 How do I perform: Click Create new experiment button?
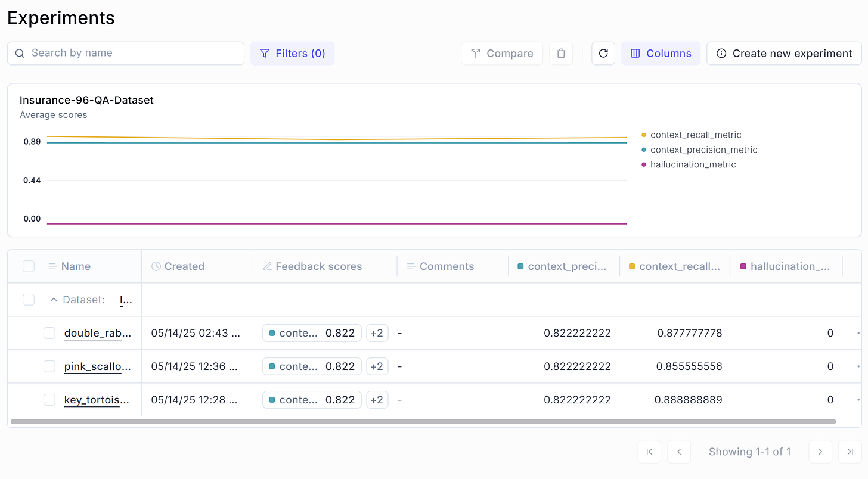point(784,54)
